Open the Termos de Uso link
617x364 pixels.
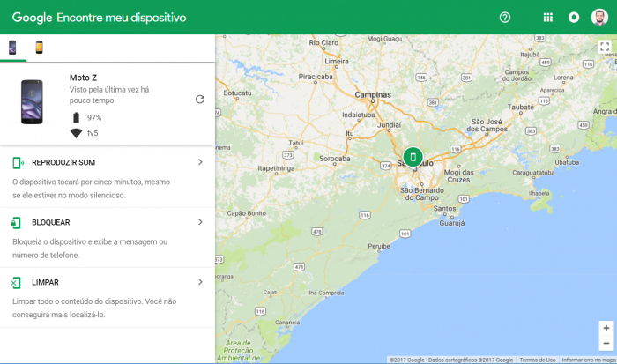538,360
